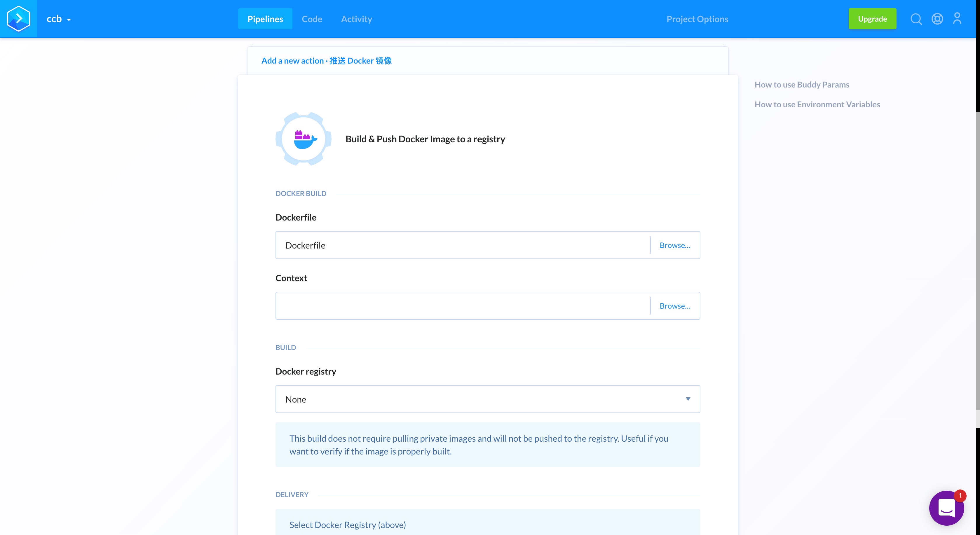Switch to the Pipelines tab

[265, 19]
